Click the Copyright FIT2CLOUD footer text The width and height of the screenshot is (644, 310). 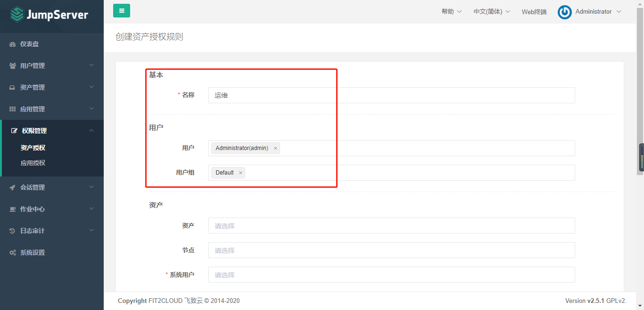click(179, 301)
